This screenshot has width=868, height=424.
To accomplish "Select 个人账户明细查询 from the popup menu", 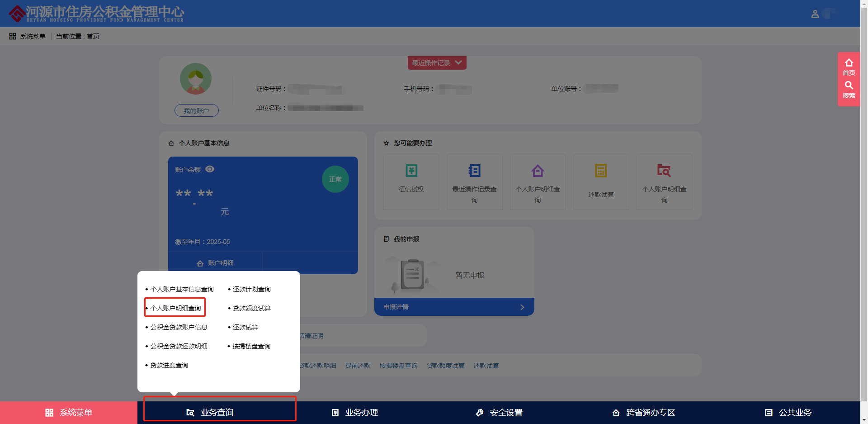I will (x=175, y=308).
